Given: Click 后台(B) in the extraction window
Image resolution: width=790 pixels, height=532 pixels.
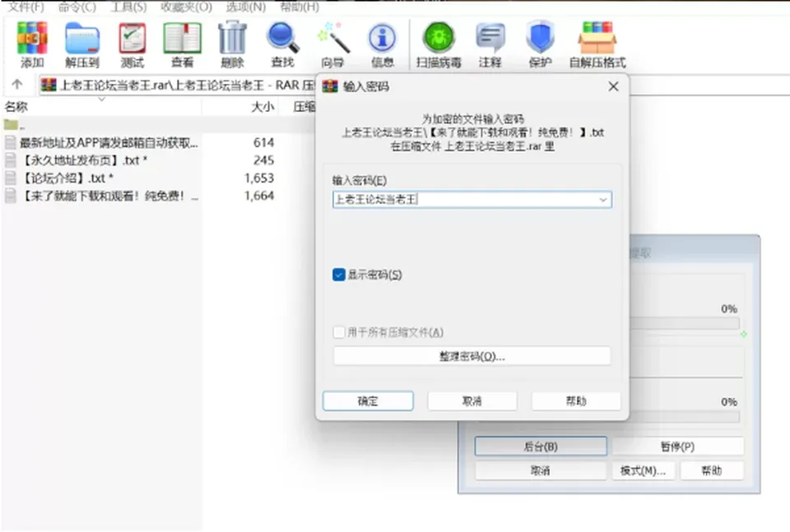Looking at the screenshot, I should point(541,446).
